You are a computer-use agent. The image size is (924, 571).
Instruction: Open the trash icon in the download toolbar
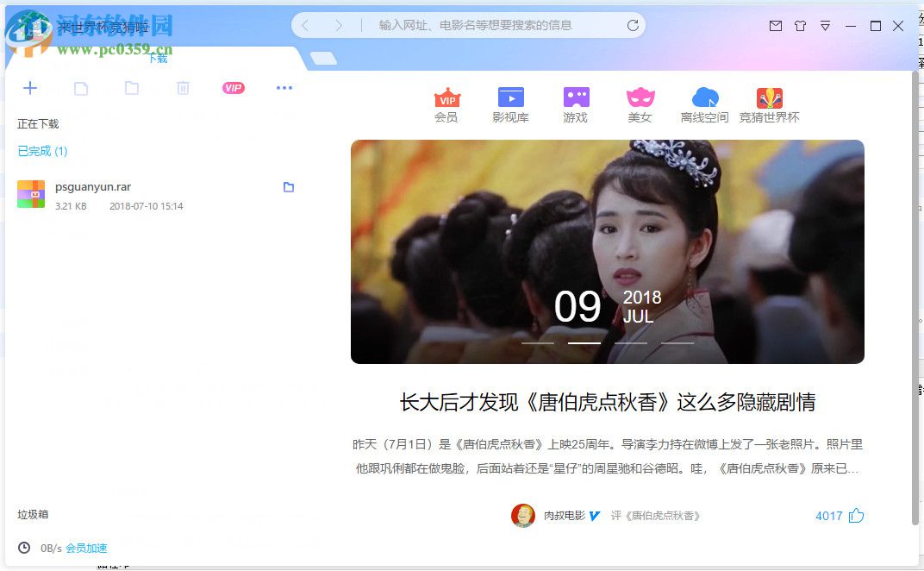(182, 87)
